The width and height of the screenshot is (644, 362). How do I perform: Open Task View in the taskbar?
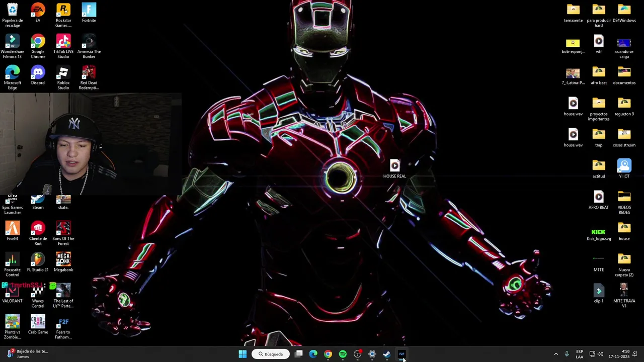click(299, 354)
